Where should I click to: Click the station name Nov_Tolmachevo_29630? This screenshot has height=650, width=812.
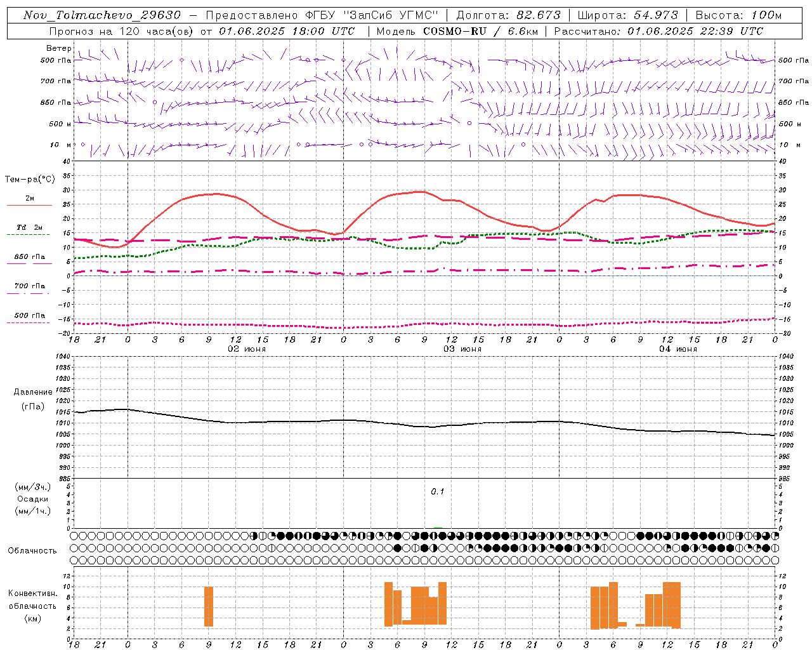[102, 15]
